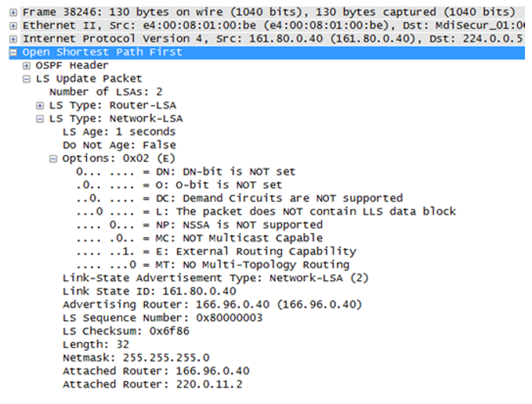Select the E: External Routing Capability line

[216, 251]
